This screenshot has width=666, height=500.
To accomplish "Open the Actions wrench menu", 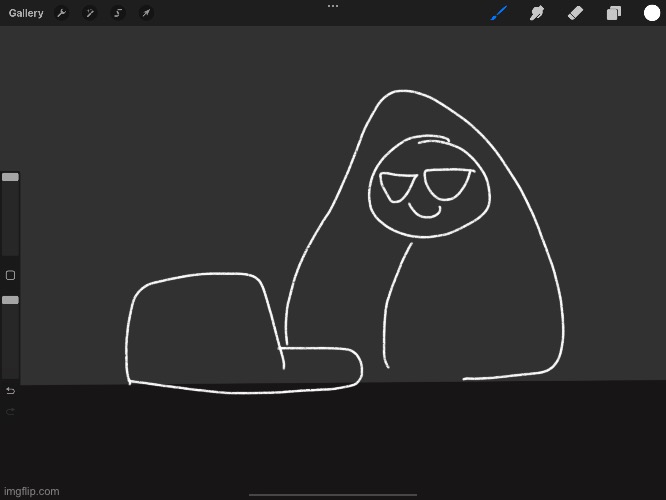I will pyautogui.click(x=62, y=13).
